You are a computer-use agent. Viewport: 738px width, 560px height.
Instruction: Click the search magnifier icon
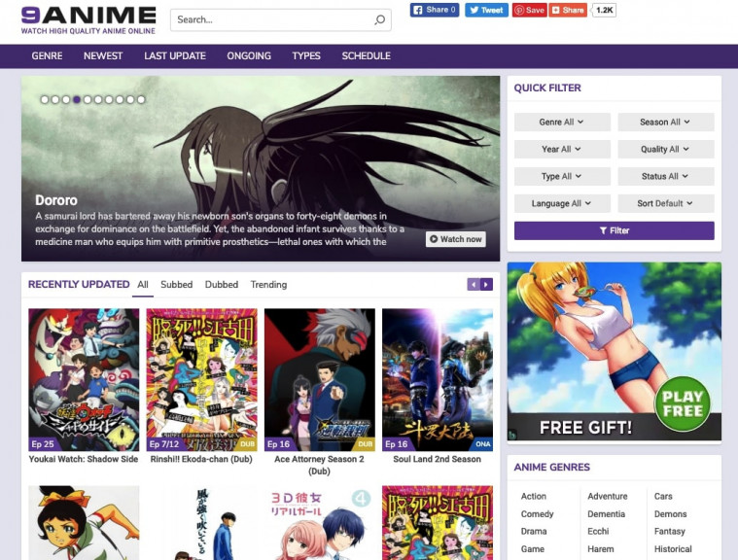(x=379, y=19)
